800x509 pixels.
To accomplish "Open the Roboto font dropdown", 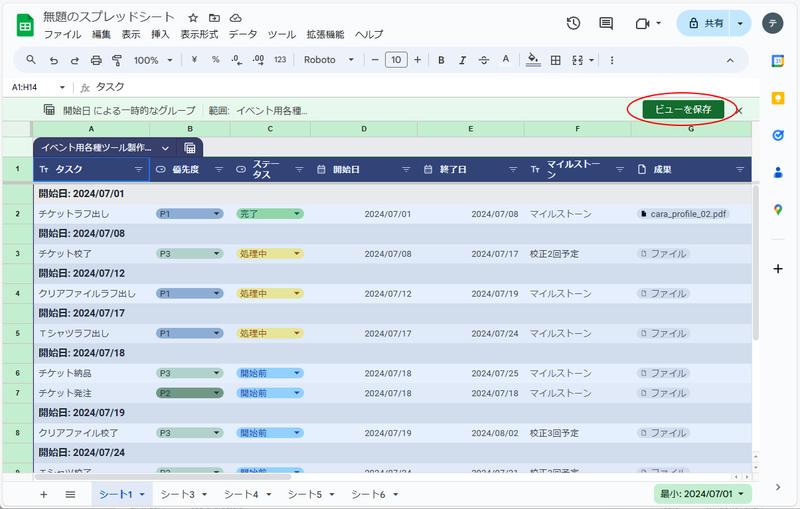I will (328, 60).
